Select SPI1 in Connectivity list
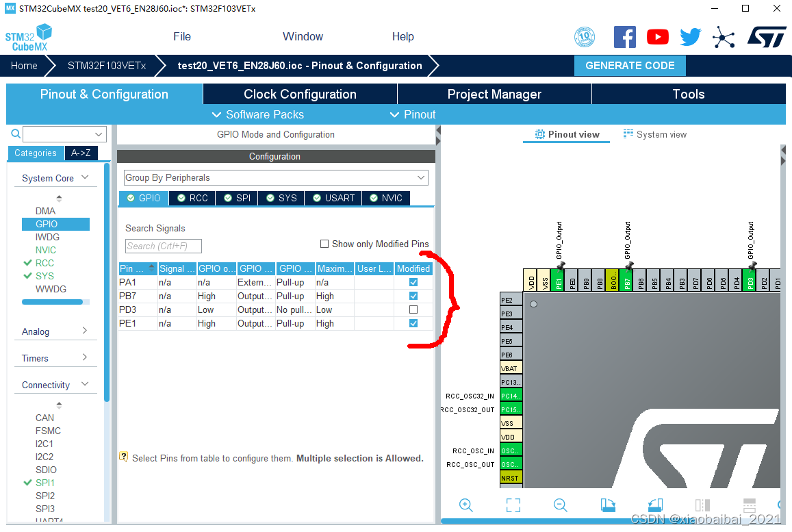The width and height of the screenshot is (792, 532). click(45, 483)
